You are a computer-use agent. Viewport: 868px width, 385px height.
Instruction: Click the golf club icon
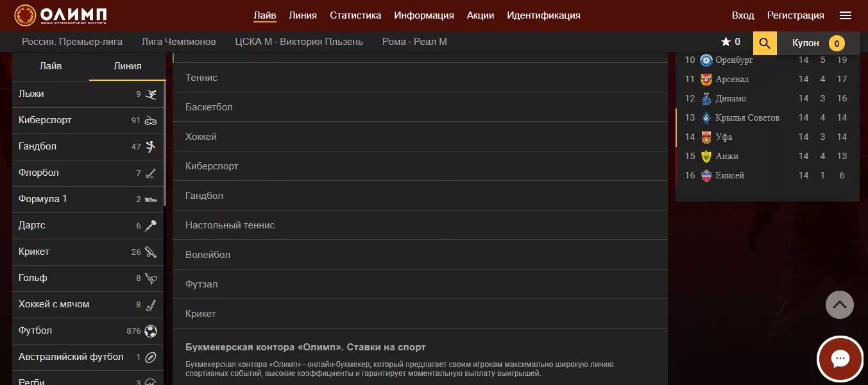tap(151, 278)
